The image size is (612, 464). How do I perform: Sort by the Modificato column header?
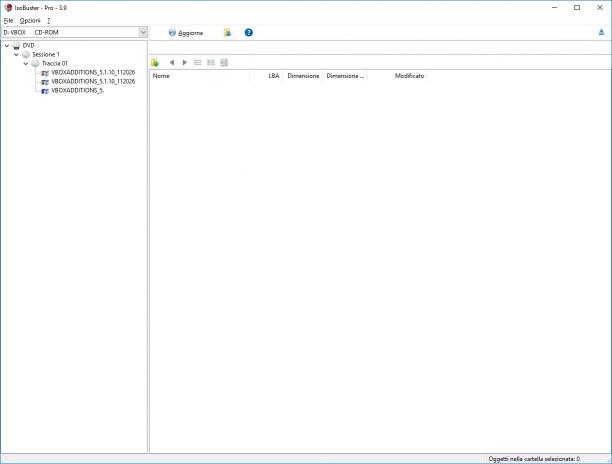(397, 76)
